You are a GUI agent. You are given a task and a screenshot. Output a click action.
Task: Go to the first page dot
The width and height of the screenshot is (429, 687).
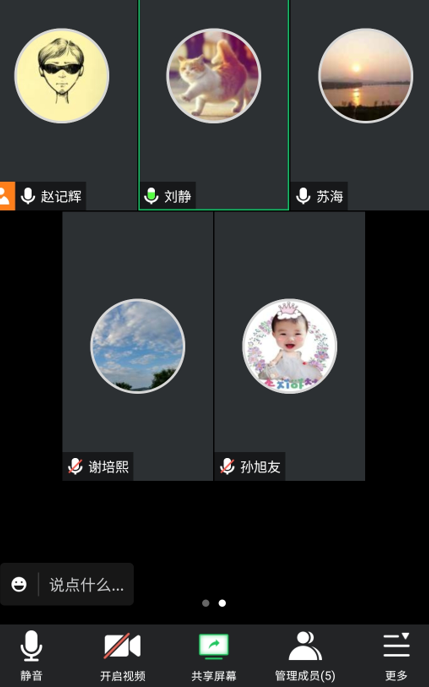click(x=206, y=603)
